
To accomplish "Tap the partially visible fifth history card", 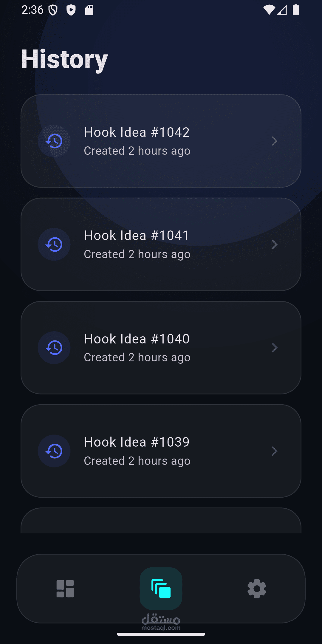I will [161, 521].
